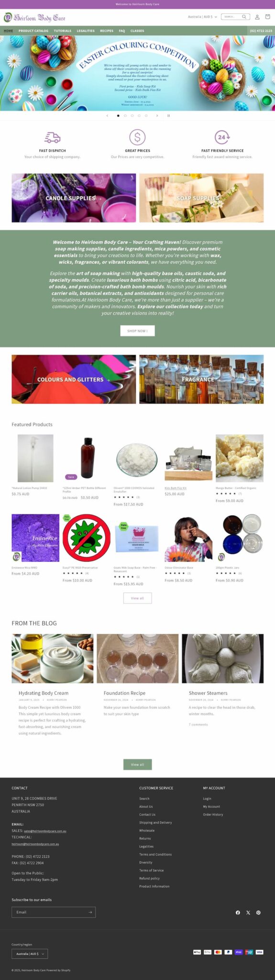Image resolution: width=275 pixels, height=980 pixels.
Task: Open the Candle Supplies banner image
Action: 74,198
